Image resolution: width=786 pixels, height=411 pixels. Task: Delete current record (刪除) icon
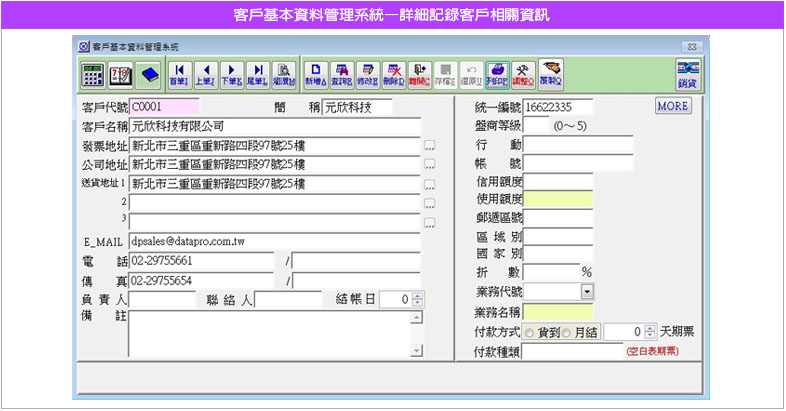[393, 74]
